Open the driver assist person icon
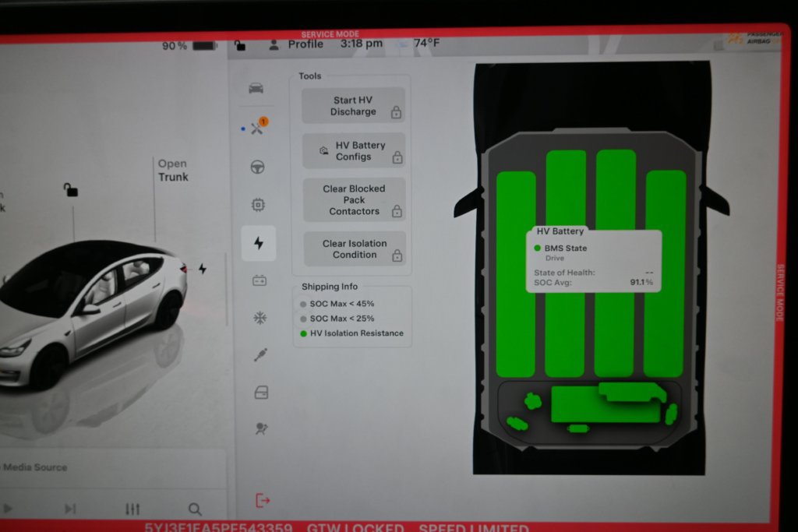Viewport: 798px width, 532px height. coord(262,428)
